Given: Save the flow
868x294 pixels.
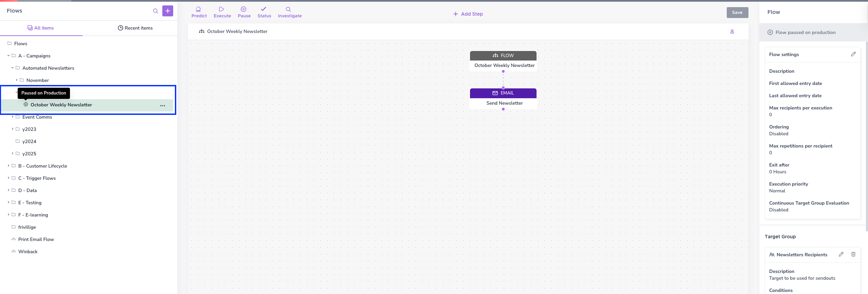Looking at the screenshot, I should 737,13.
